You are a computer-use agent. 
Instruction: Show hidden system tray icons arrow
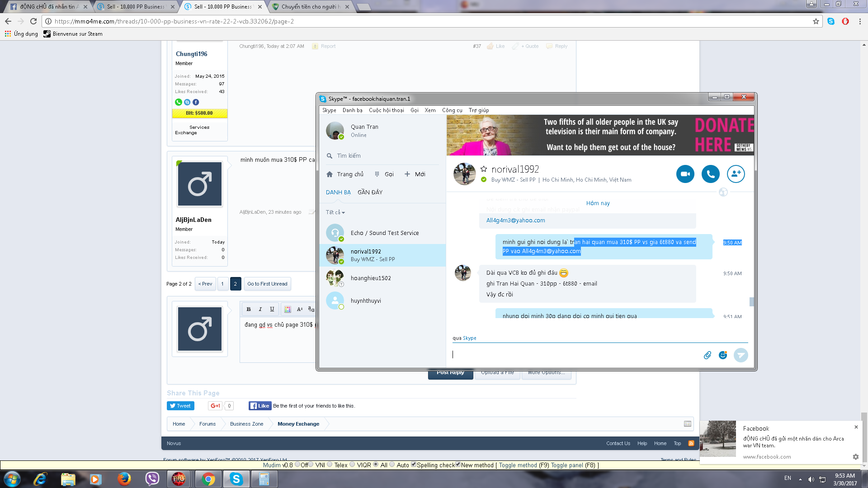800,479
